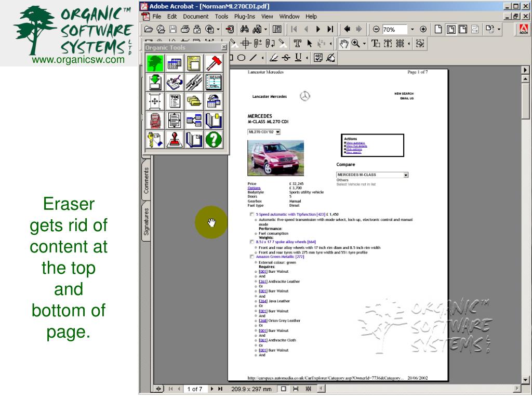Click the yellow key icon in Organic Tools

pos(155,139)
